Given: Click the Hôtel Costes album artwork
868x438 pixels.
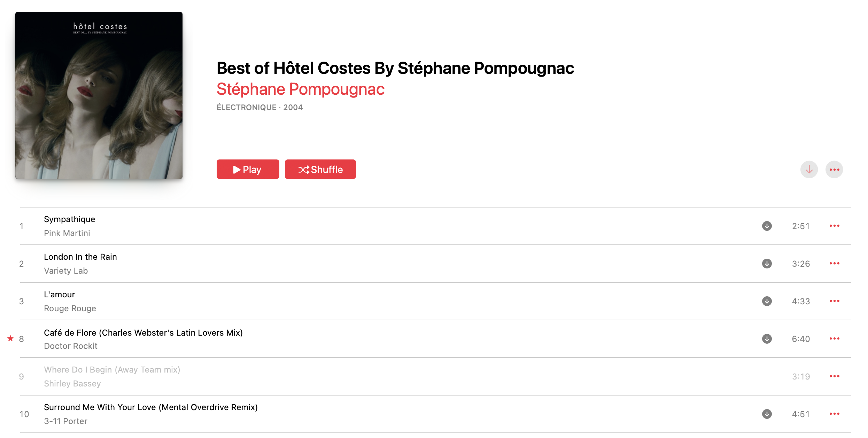Looking at the screenshot, I should (x=99, y=95).
